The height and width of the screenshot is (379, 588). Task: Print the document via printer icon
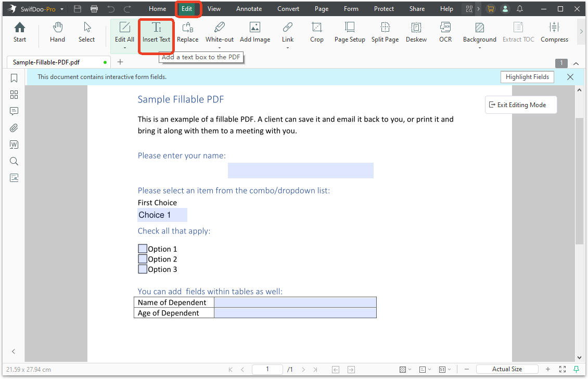coord(94,9)
